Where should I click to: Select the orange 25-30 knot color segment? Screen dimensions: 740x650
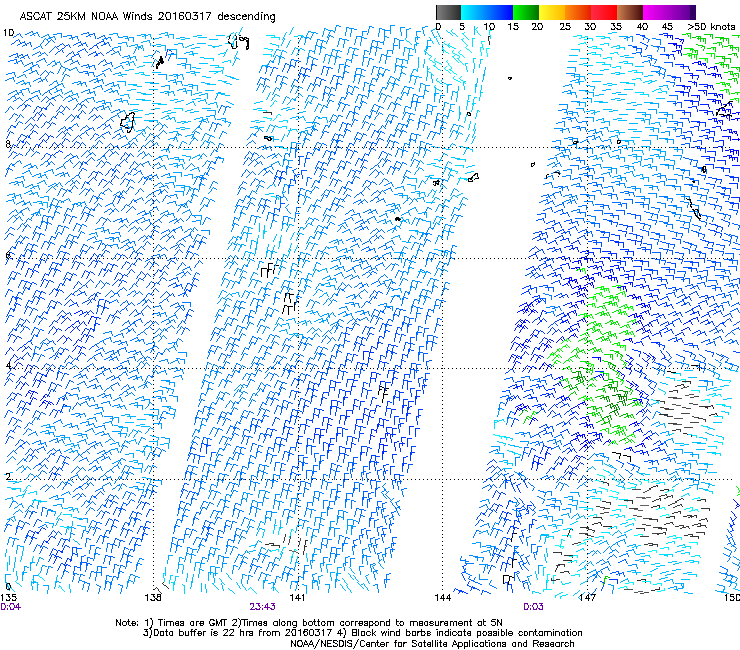point(578,12)
